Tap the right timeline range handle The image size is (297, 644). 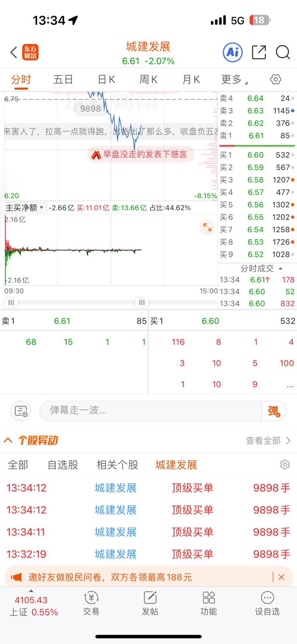(x=142, y=302)
